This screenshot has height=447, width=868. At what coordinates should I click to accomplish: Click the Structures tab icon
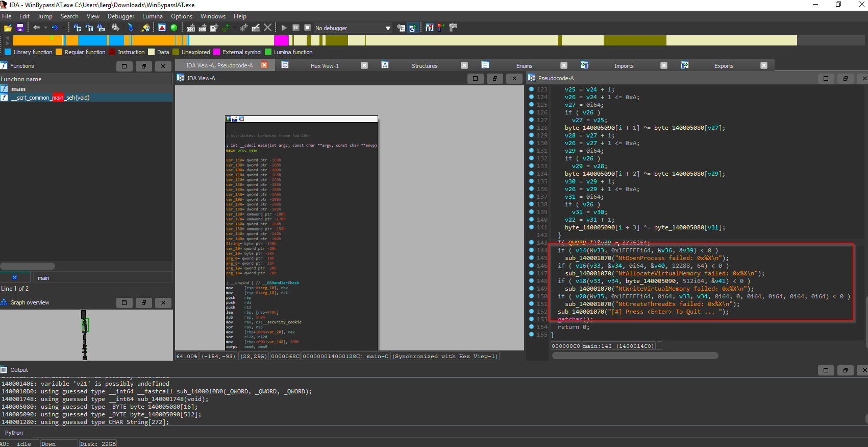click(x=385, y=65)
